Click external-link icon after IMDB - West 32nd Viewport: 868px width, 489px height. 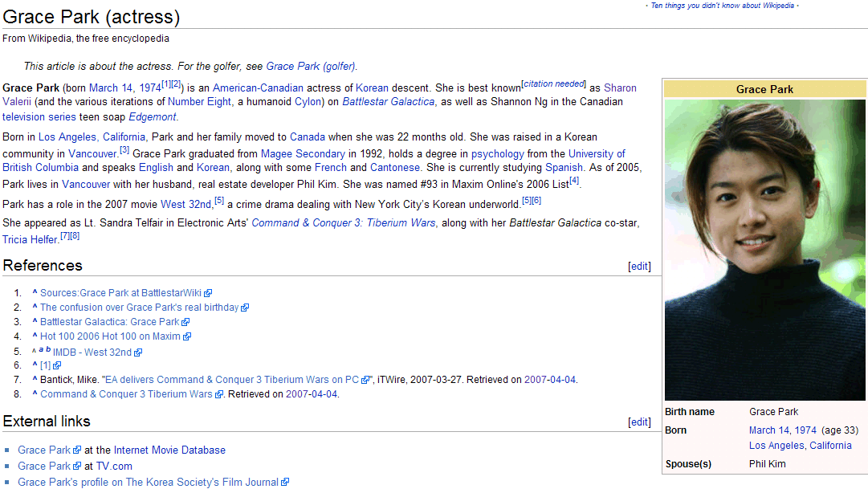coord(138,352)
